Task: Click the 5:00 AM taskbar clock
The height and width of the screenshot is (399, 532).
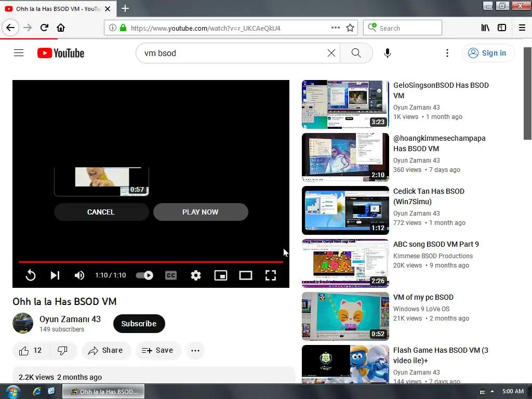Action: (x=513, y=391)
